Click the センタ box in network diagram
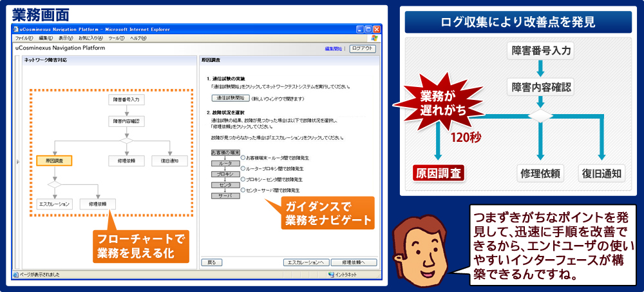644x292 pixels. (x=225, y=185)
